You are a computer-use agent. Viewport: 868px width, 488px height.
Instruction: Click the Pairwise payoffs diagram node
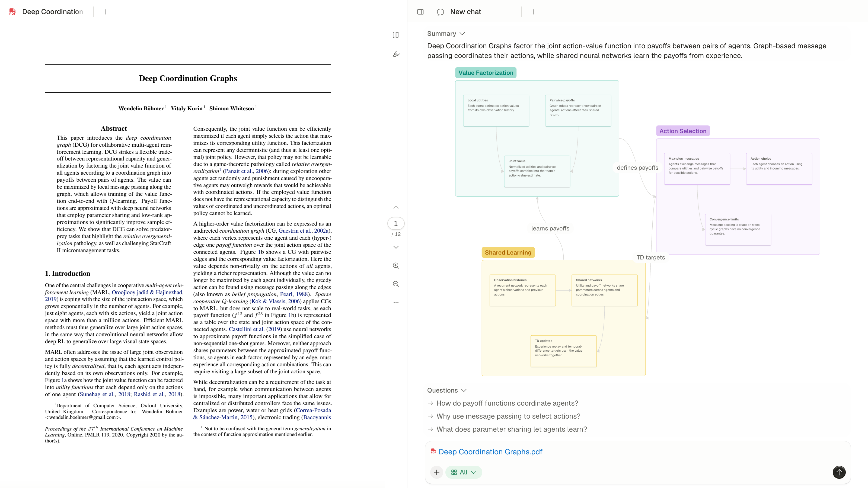578,111
